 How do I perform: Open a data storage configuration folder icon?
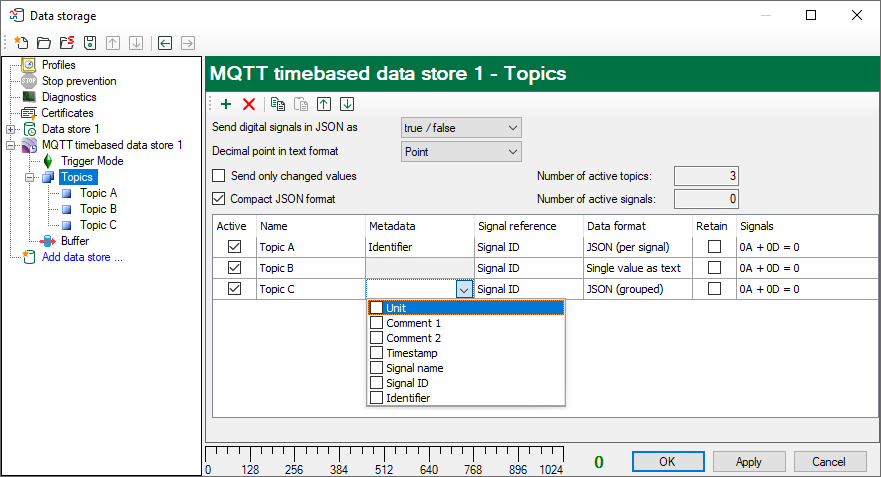point(44,43)
